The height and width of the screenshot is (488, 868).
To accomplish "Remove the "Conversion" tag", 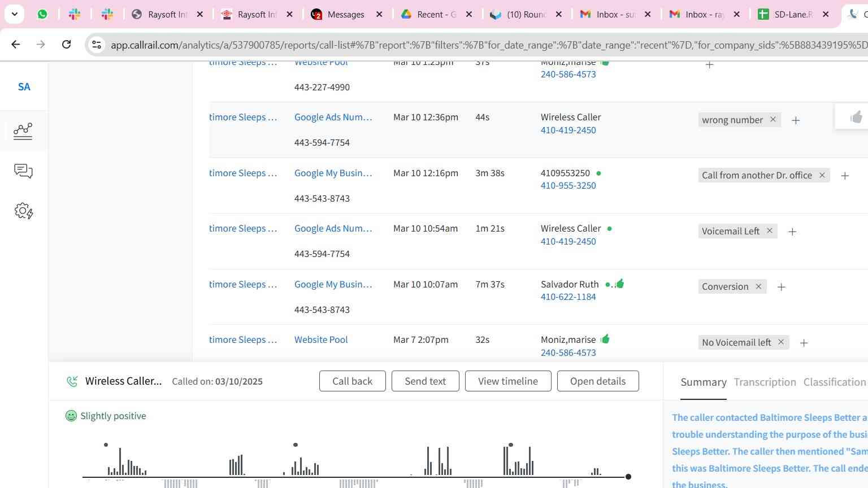I will (x=758, y=286).
